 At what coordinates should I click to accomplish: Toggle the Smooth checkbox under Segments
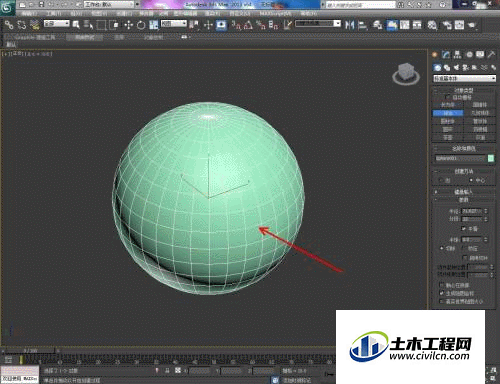click(463, 228)
